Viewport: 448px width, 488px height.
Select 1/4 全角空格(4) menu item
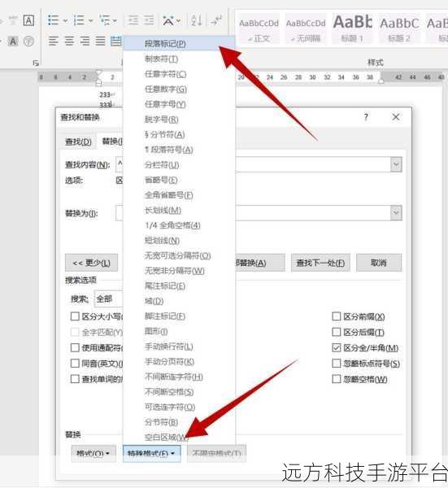(x=179, y=225)
